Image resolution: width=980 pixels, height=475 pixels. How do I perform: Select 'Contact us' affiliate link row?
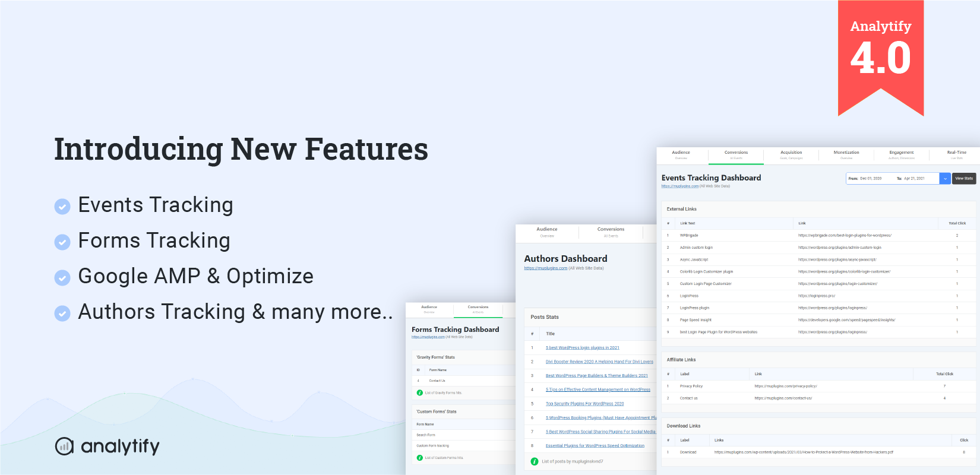(x=689, y=398)
